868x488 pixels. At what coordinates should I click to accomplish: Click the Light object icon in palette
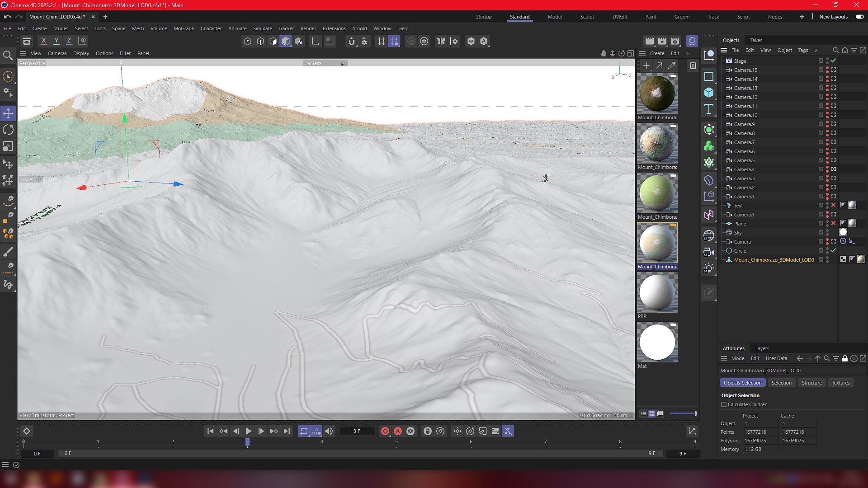coord(708,268)
